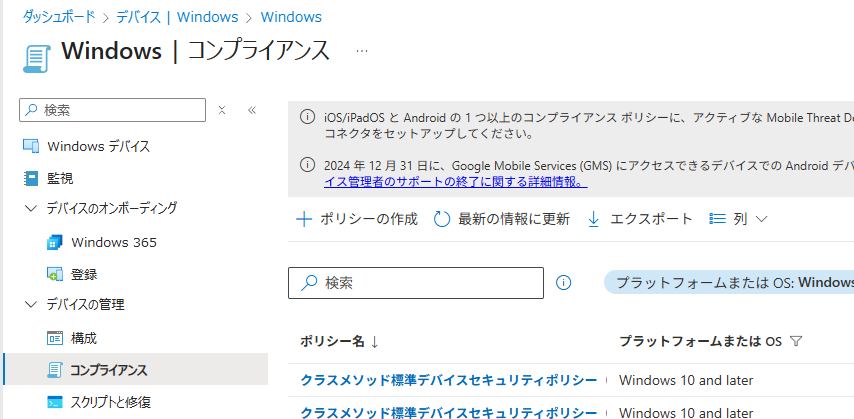Click ポリシーの作成 button
Image resolution: width=854 pixels, height=419 pixels.
coord(357,219)
